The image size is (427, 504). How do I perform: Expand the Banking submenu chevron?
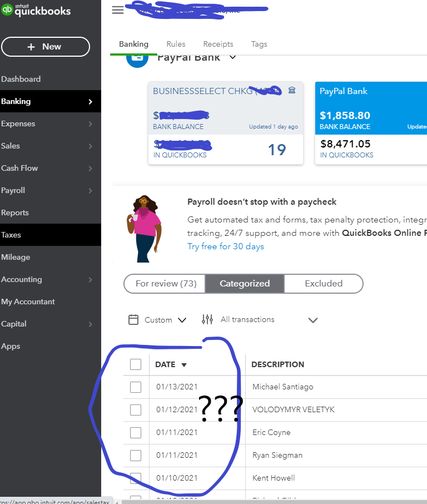pos(90,102)
